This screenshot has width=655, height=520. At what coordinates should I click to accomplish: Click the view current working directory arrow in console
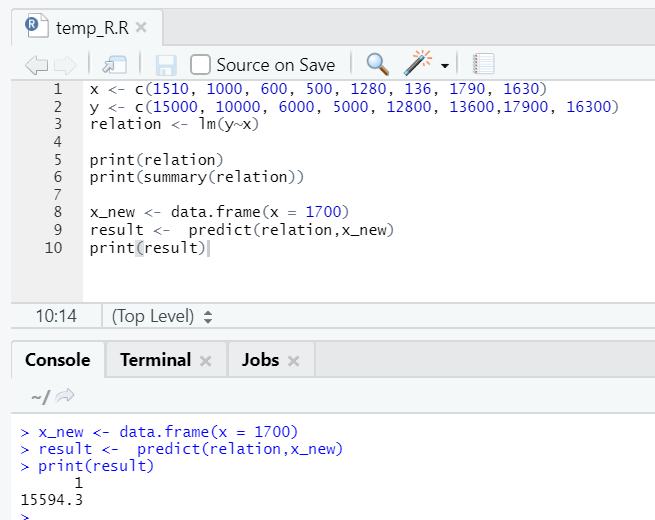tap(65, 397)
